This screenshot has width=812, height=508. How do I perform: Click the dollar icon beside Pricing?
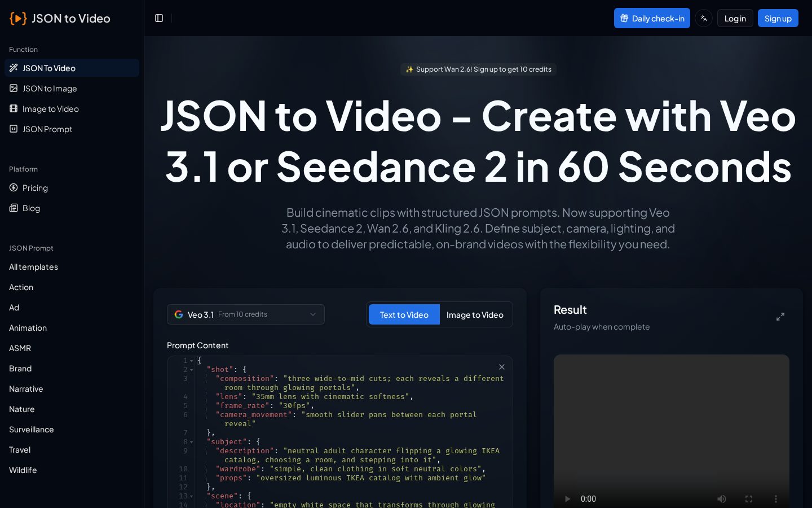click(14, 187)
